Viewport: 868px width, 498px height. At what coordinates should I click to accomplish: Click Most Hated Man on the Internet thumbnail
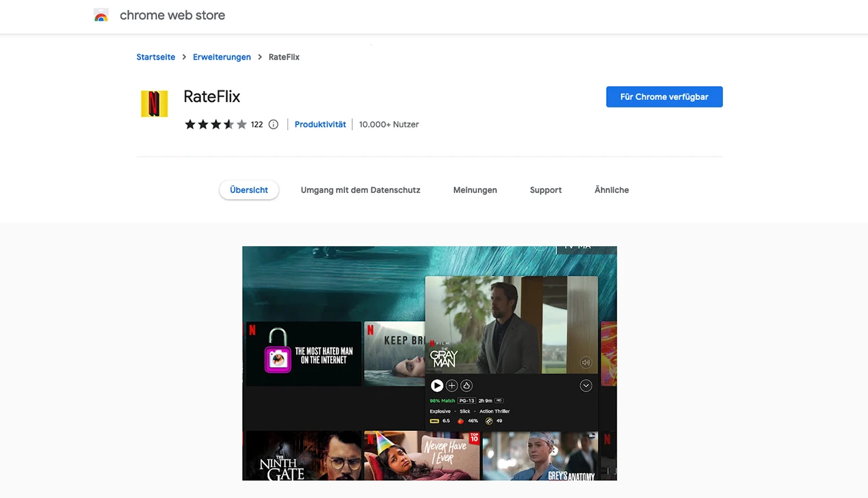tap(304, 354)
